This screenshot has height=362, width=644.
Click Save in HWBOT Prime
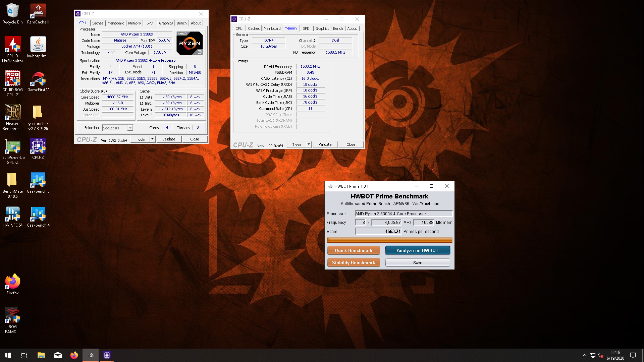click(x=418, y=262)
